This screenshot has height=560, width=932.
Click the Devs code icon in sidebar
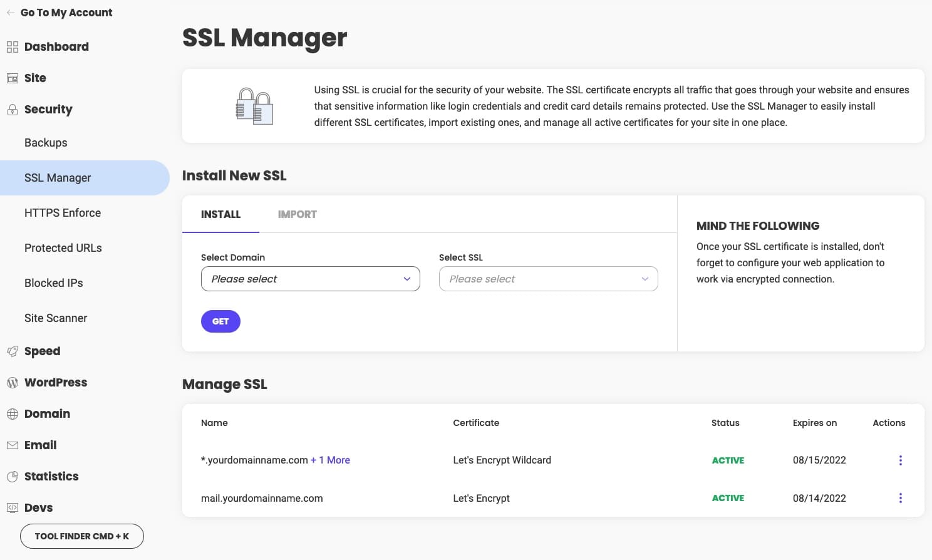tap(12, 507)
